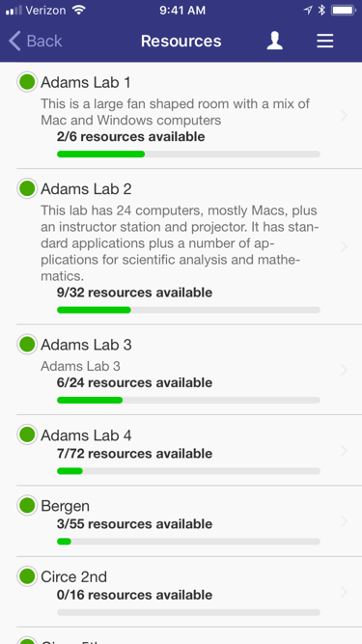Image resolution: width=362 pixels, height=644 pixels.
Task: Tap green status dot for Circe 2nd
Action: click(x=27, y=575)
